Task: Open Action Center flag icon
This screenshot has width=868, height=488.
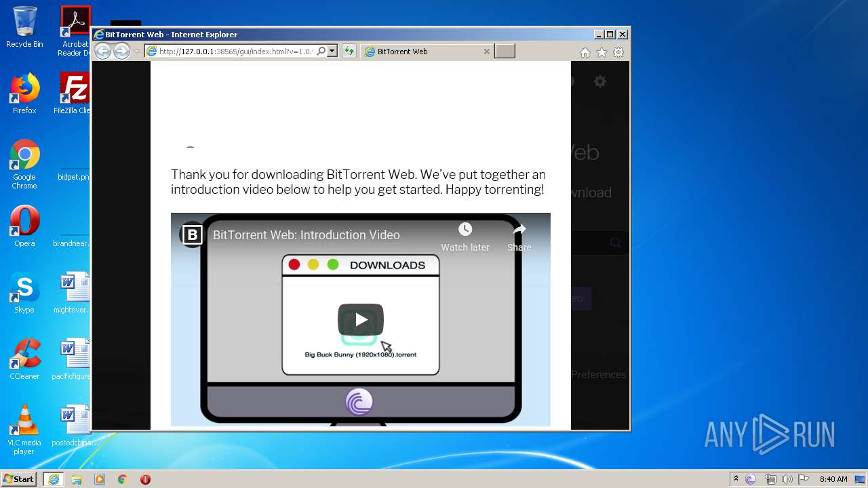Action: [804, 479]
